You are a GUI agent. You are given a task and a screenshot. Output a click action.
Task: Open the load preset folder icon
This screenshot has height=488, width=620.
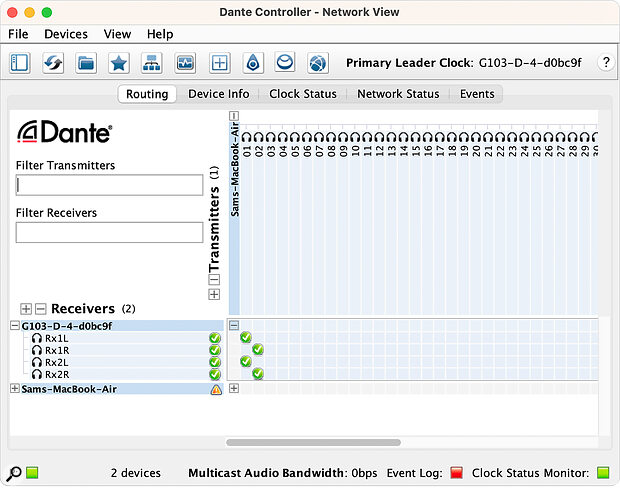click(x=86, y=63)
